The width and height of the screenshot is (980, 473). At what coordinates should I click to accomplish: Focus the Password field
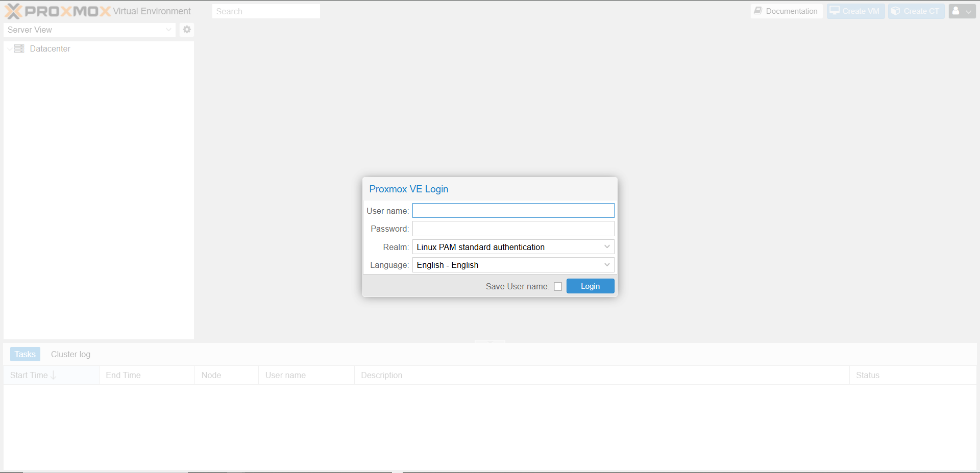513,229
